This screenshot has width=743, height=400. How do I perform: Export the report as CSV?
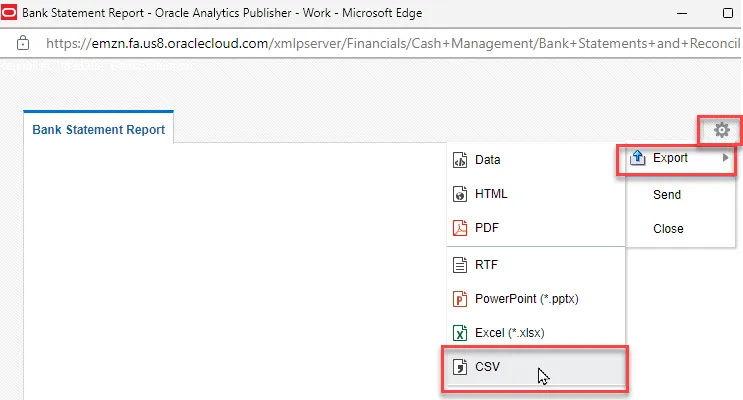(488, 367)
